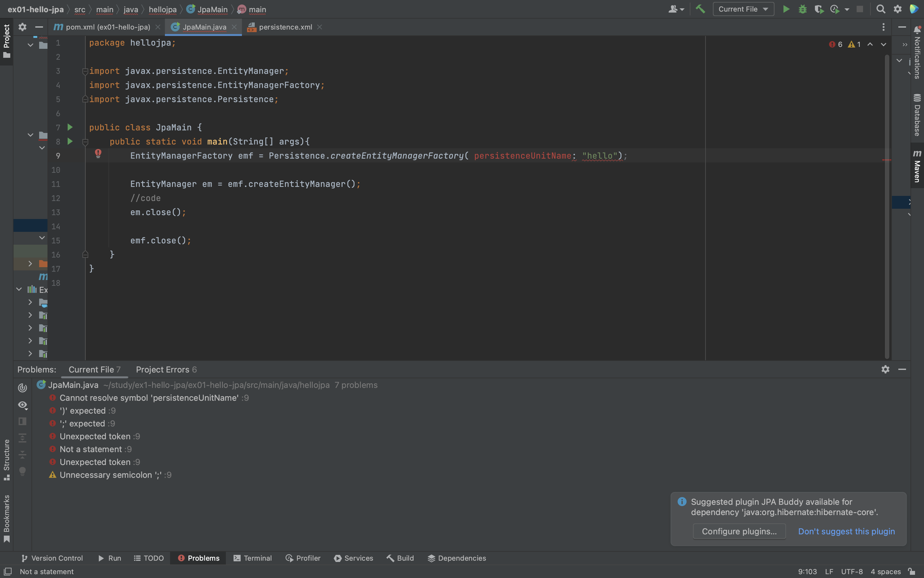Screen dimensions: 924x578
Task: Click editor vertical scrollbar track
Action: pyautogui.click(x=887, y=206)
